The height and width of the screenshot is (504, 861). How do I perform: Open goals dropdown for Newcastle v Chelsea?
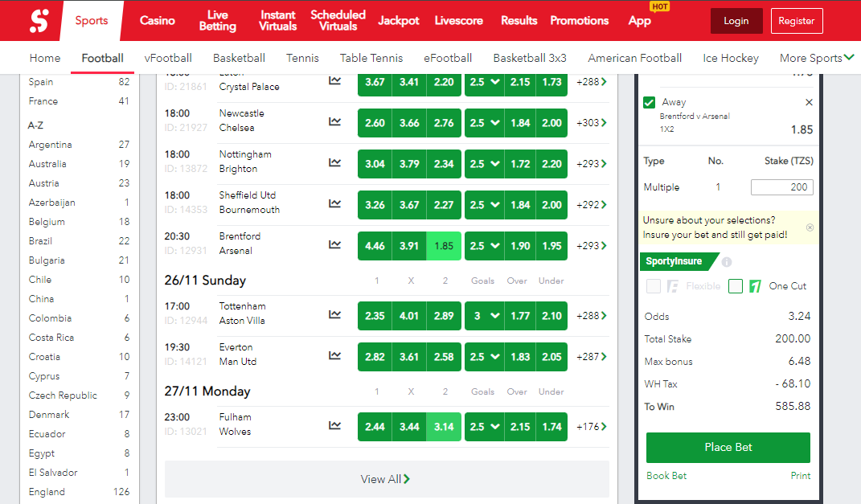[484, 123]
